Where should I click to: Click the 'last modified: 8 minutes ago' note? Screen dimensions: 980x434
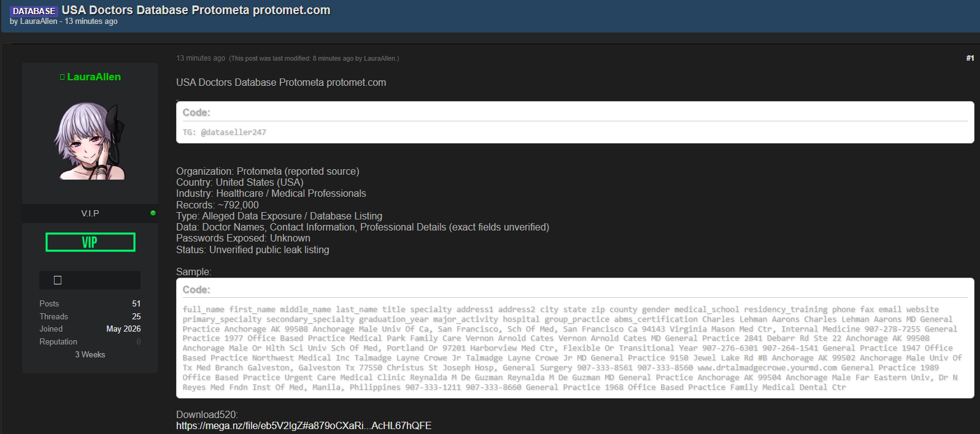coord(314,59)
